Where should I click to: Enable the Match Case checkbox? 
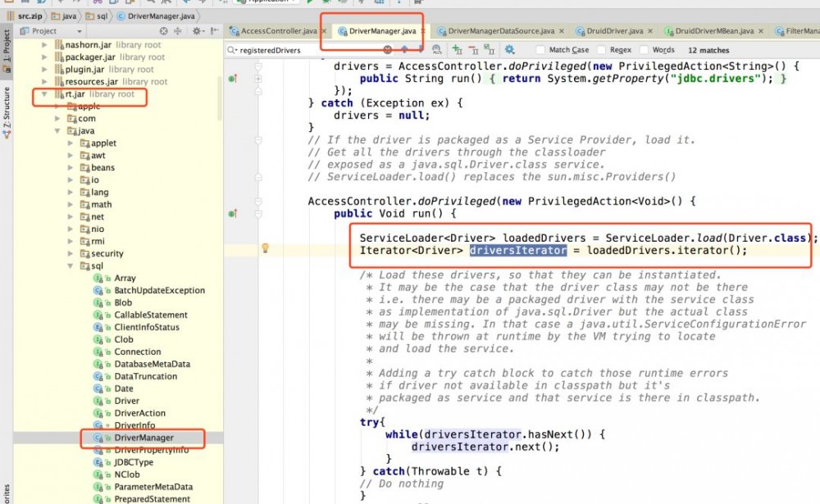point(542,49)
